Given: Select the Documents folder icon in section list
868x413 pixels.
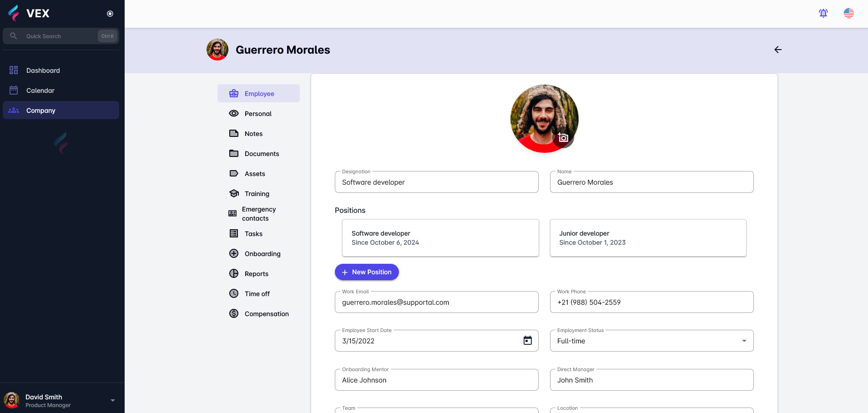Looking at the screenshot, I should (x=233, y=153).
